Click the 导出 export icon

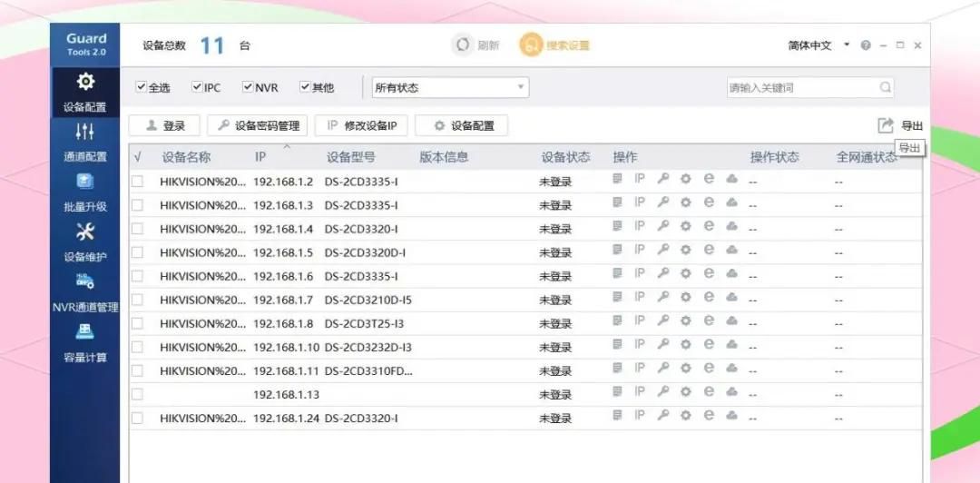pos(886,126)
